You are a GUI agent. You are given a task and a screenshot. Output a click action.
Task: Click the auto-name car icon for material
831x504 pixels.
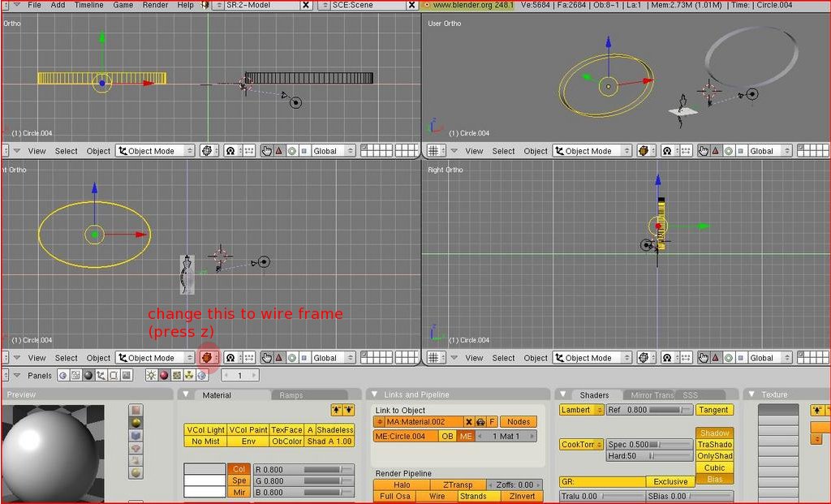tap(480, 422)
